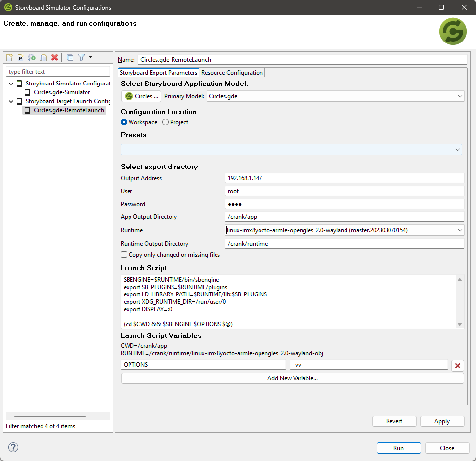476x461 pixels.
Task: Click the 'Filter matched 4 of 4 items' text
Action: tap(41, 426)
